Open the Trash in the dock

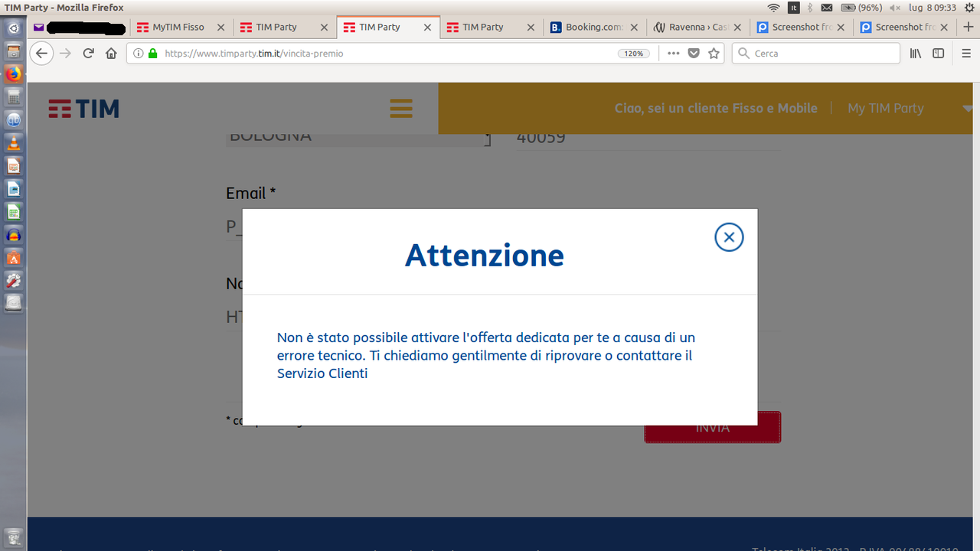coord(13,537)
